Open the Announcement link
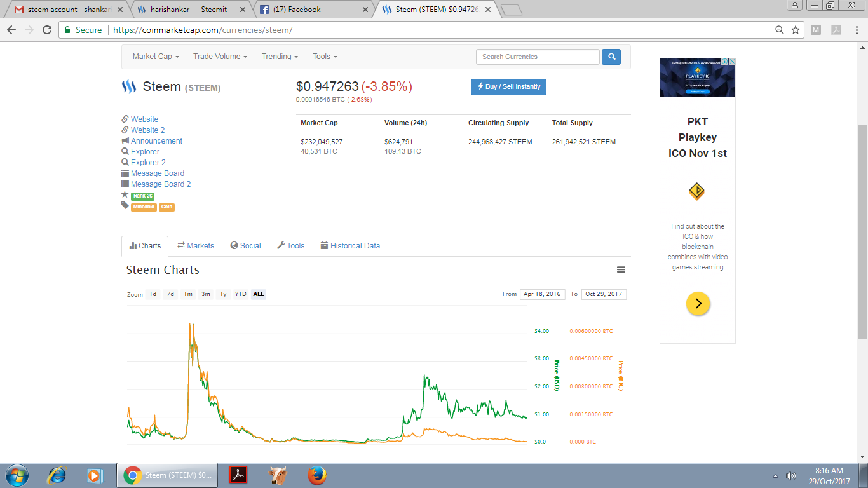This screenshot has height=488, width=868. tap(156, 141)
